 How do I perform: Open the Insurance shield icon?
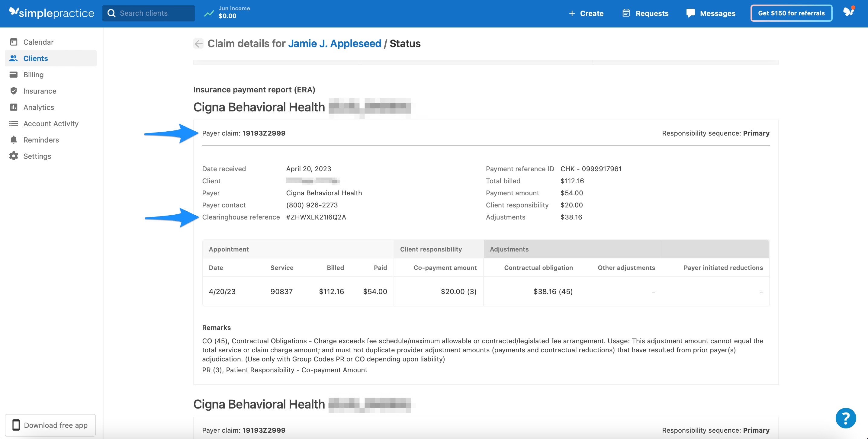point(13,91)
